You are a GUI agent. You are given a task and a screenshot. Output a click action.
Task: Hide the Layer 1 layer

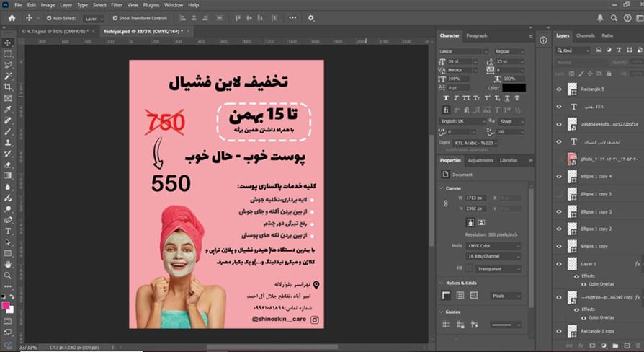[x=559, y=264]
